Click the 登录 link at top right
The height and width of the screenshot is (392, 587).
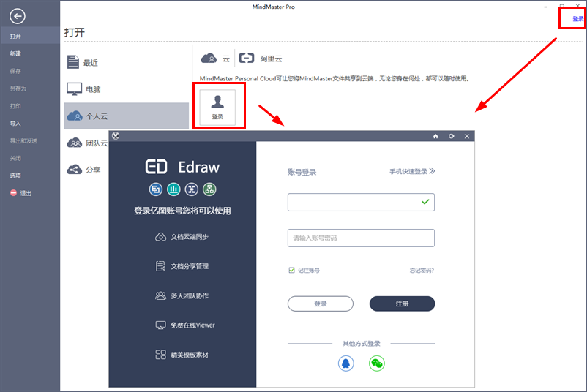pyautogui.click(x=577, y=19)
